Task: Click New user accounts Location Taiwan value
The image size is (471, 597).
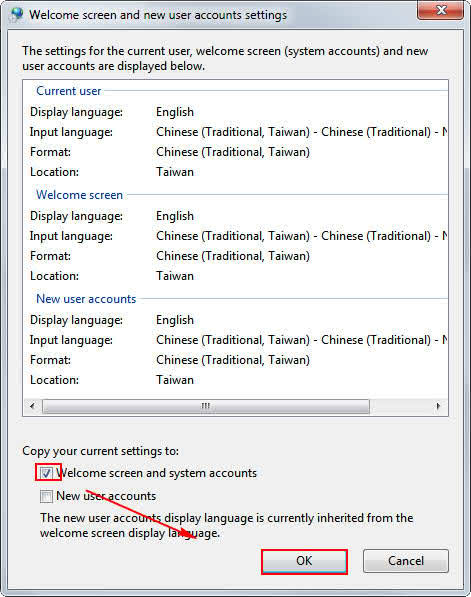Action: point(175,380)
